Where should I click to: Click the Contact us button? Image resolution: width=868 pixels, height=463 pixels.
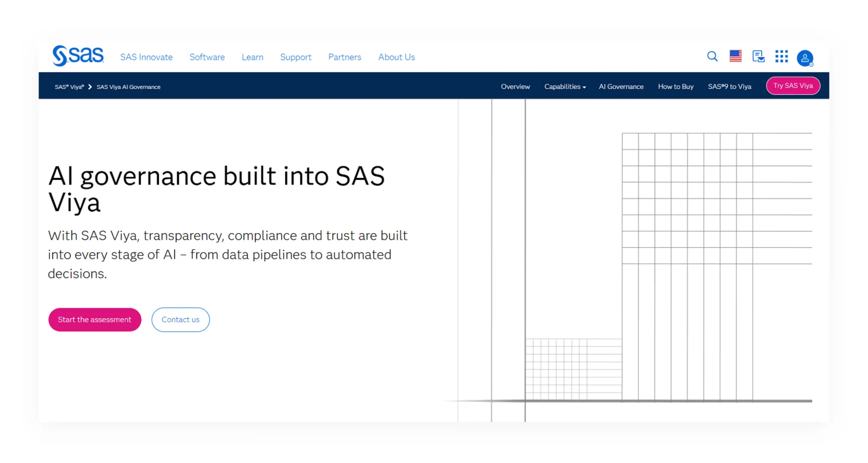181,320
